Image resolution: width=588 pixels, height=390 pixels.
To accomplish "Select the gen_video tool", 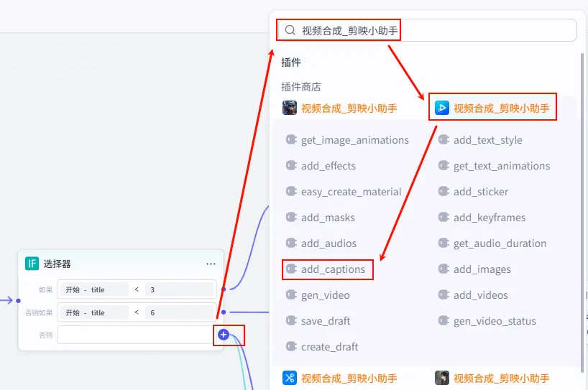I will (318, 295).
